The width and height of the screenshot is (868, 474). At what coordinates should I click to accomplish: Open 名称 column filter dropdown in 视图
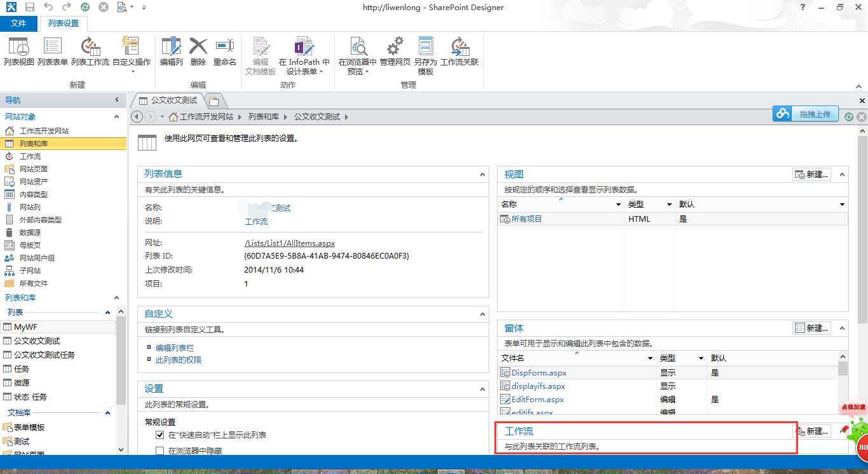tap(618, 205)
